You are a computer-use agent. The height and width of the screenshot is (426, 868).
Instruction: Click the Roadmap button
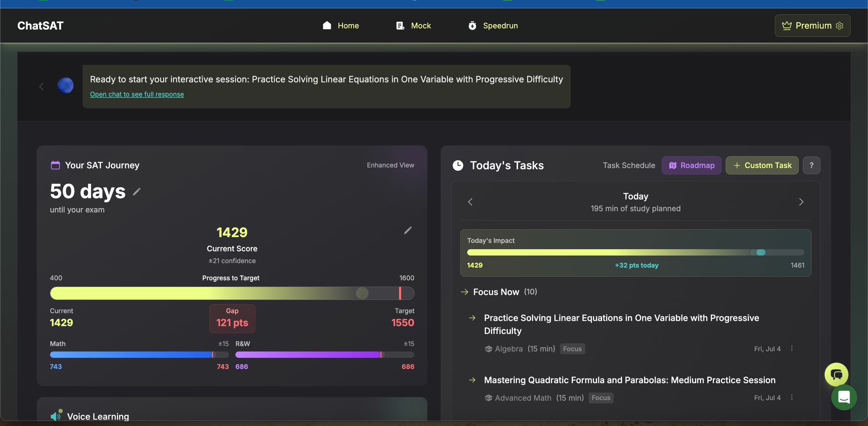click(x=691, y=165)
